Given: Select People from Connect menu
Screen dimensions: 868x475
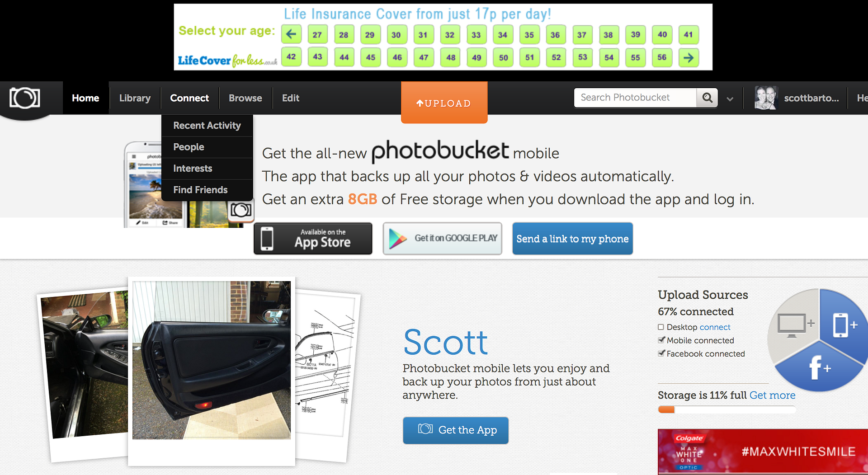Looking at the screenshot, I should (207, 147).
